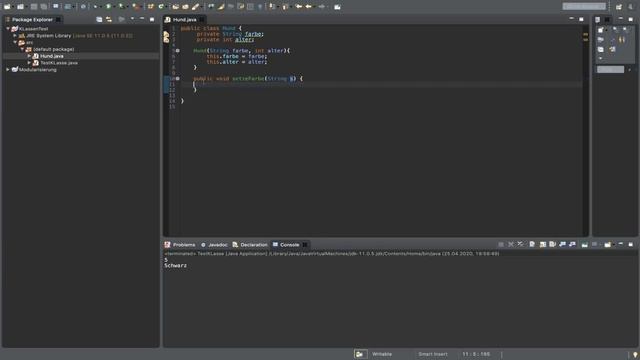Click the green New Java Class icon
The image size is (640, 360).
coord(161,7)
